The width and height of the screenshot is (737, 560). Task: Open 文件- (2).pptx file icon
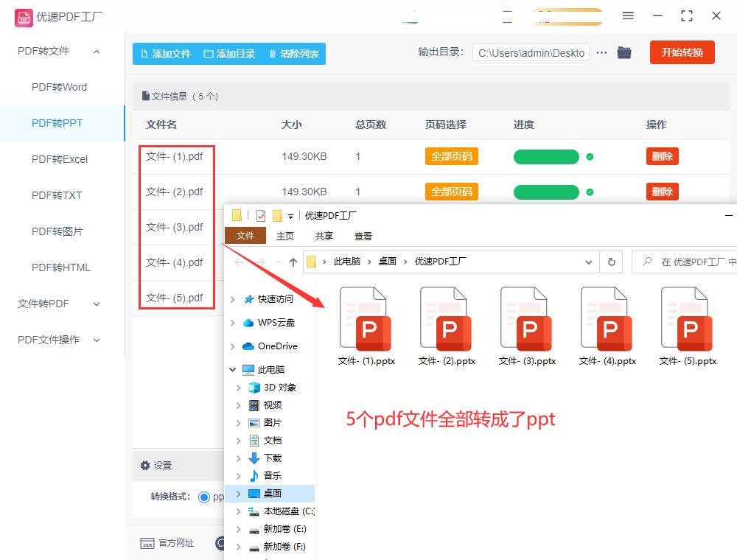447,320
